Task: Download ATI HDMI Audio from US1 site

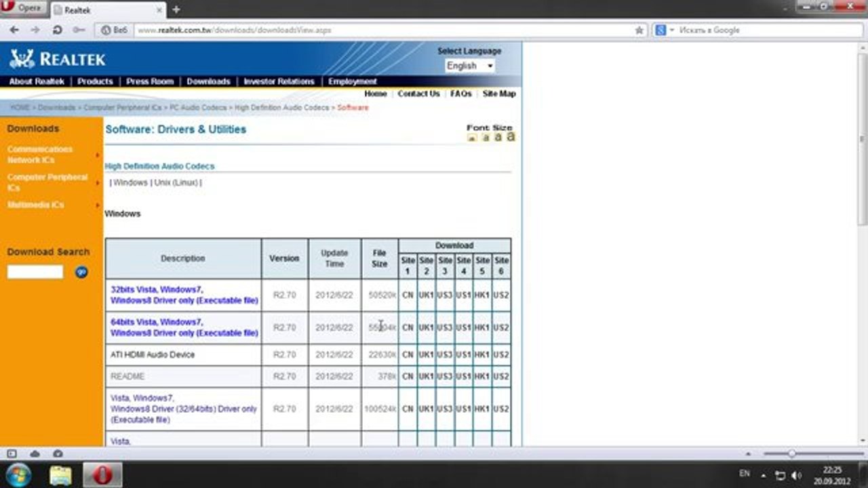Action: coord(464,354)
